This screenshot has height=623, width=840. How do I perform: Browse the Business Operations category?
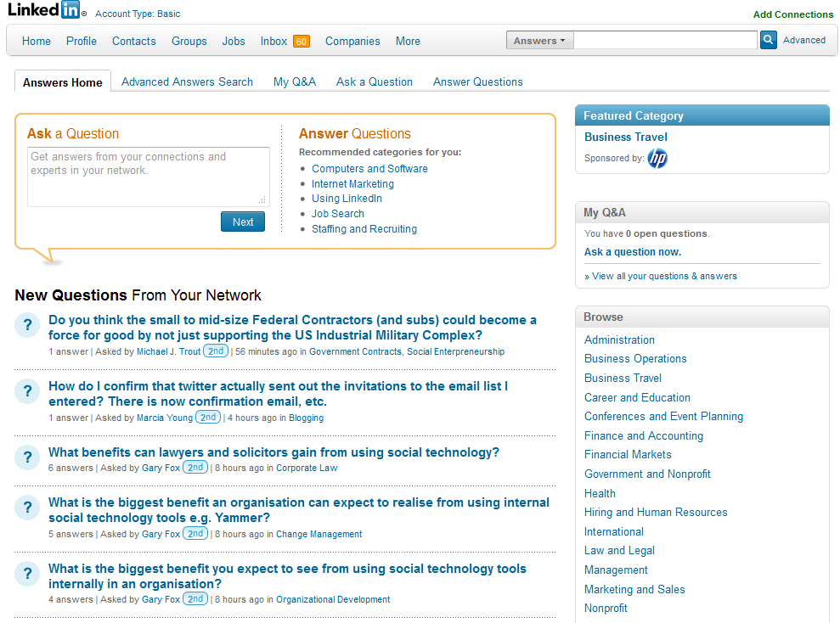pos(635,358)
